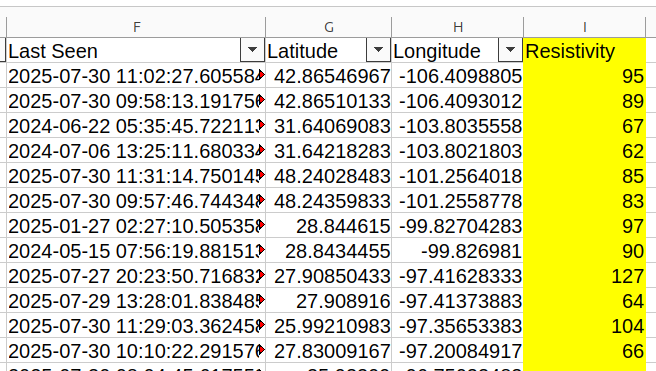Select longitude cell -106.4093012

(x=457, y=101)
